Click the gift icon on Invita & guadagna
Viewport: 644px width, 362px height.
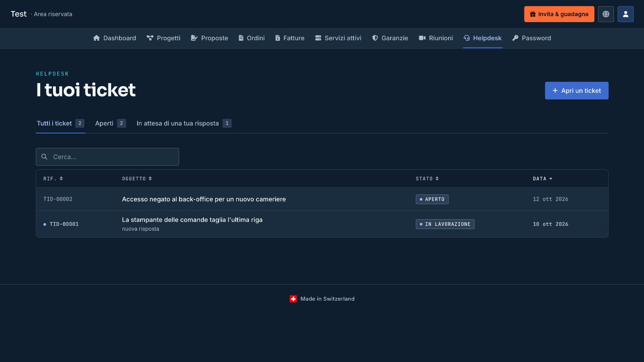533,14
